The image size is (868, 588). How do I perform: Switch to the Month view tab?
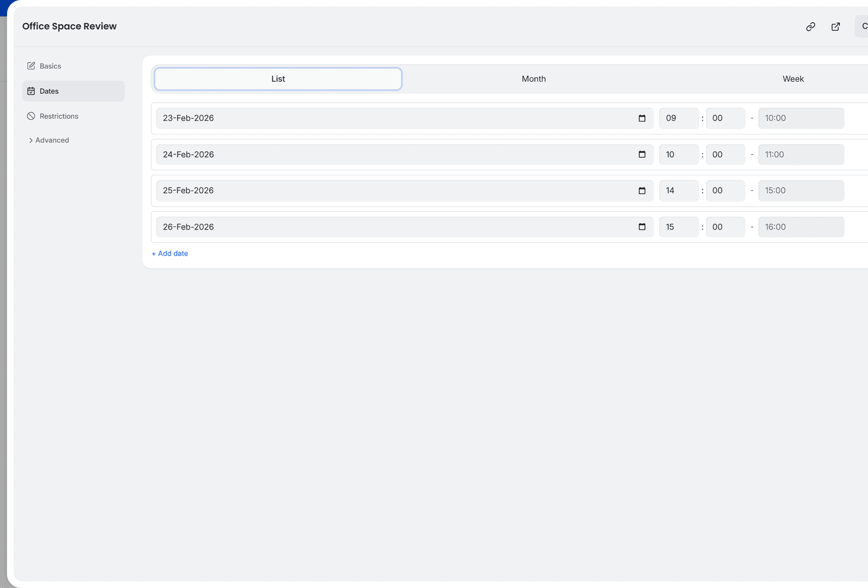(534, 78)
